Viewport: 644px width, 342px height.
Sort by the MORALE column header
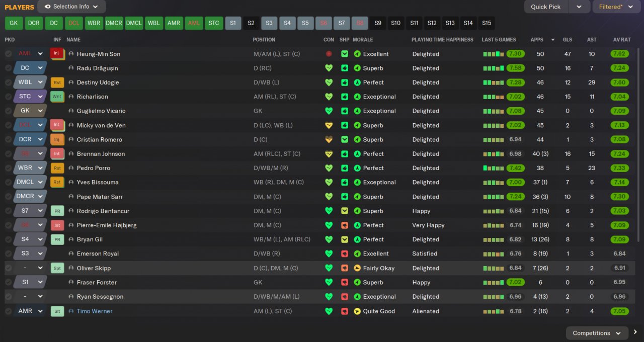point(363,40)
